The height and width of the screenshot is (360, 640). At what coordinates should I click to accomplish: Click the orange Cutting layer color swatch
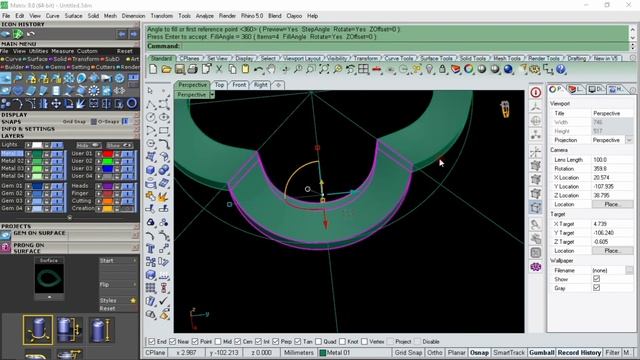(108, 201)
